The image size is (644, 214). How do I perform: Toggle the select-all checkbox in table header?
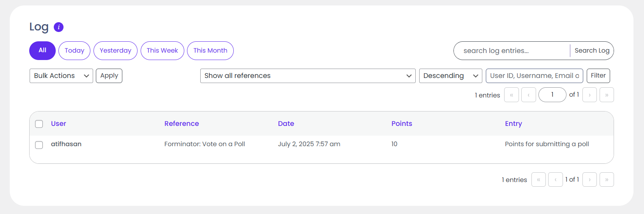coord(39,124)
